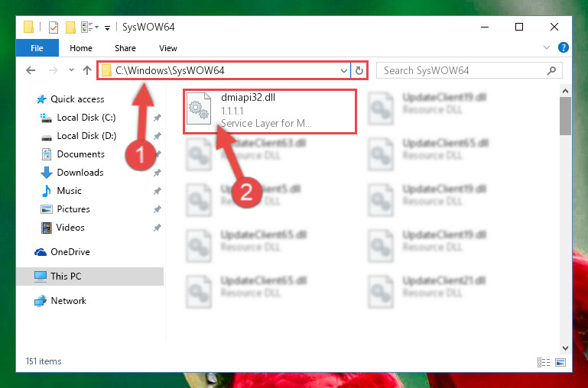Select This PC in the navigation pane
588x388 pixels.
point(89,276)
